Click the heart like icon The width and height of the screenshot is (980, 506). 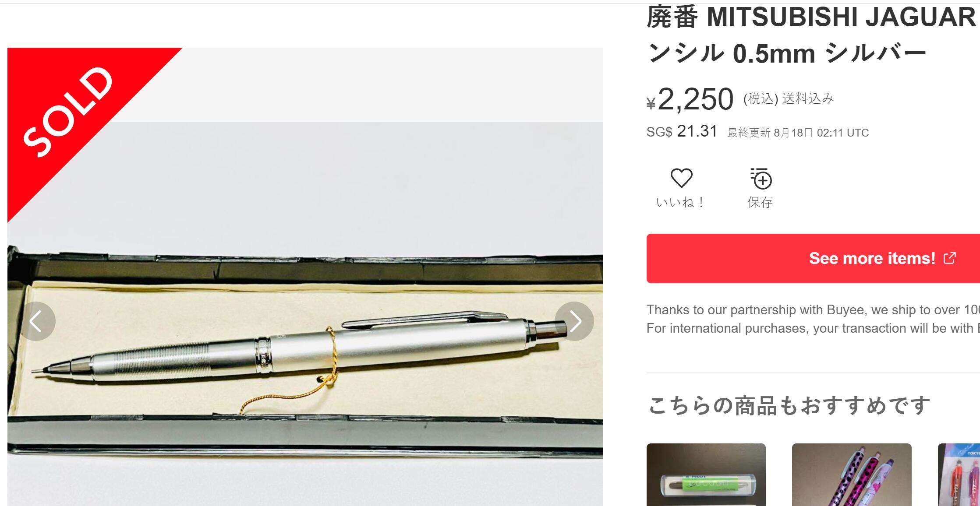click(x=681, y=178)
